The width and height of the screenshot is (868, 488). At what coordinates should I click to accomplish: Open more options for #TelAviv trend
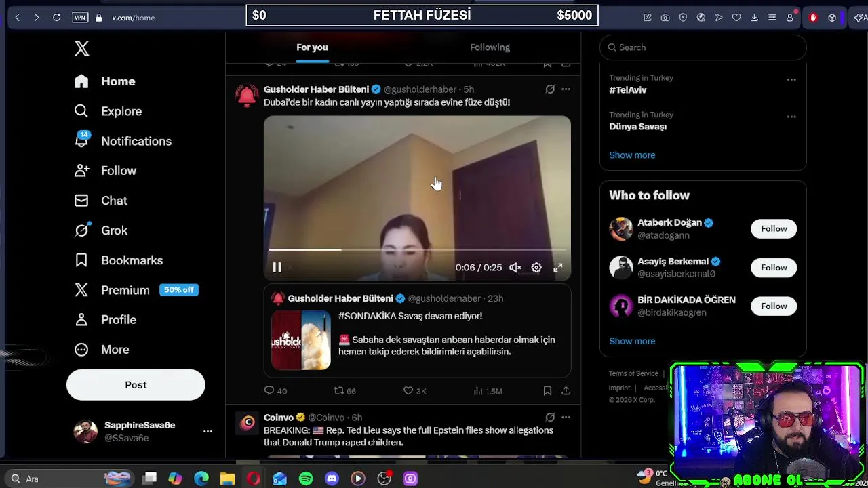[791, 80]
